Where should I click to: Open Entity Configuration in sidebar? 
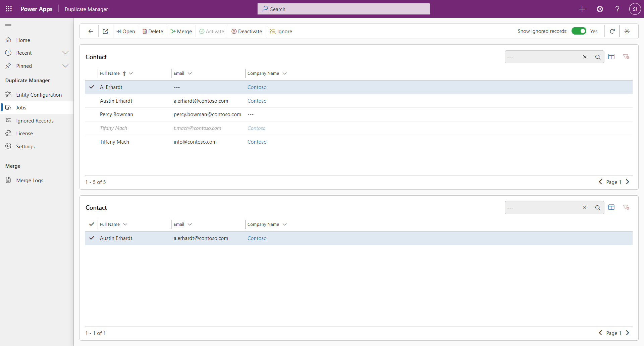(x=37, y=95)
